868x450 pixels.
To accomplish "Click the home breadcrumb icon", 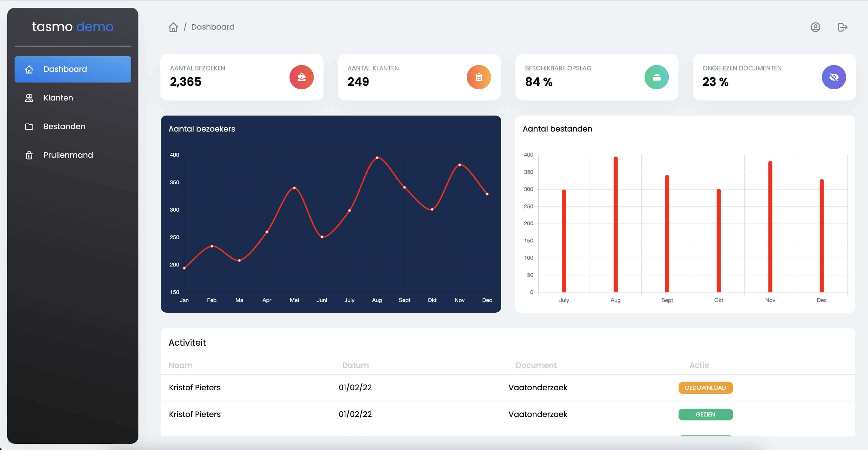I will click(x=173, y=27).
